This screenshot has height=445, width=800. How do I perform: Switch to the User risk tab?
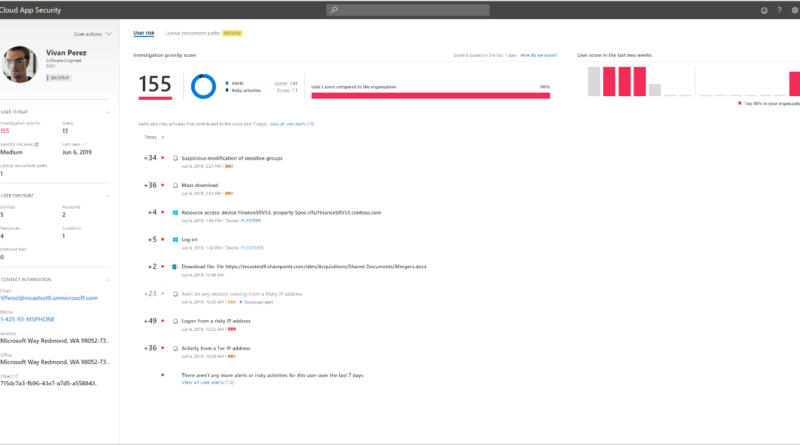coord(144,33)
